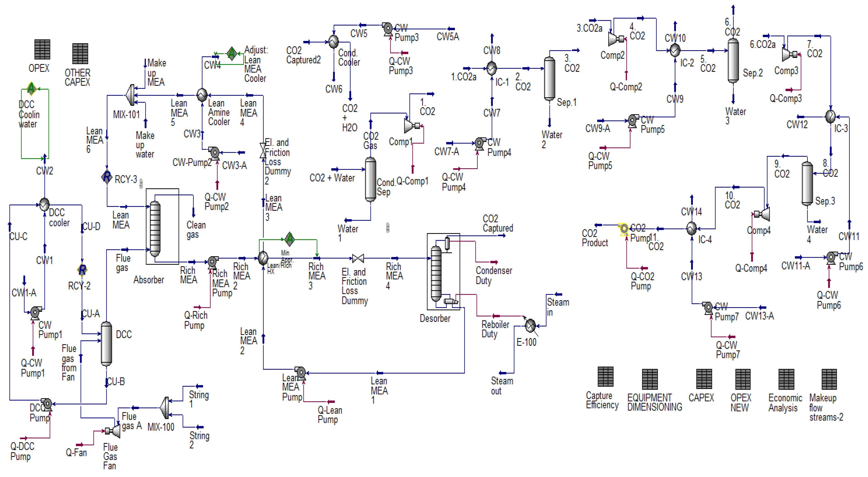
Task: Click the DCC vessel icon
Action: click(107, 344)
